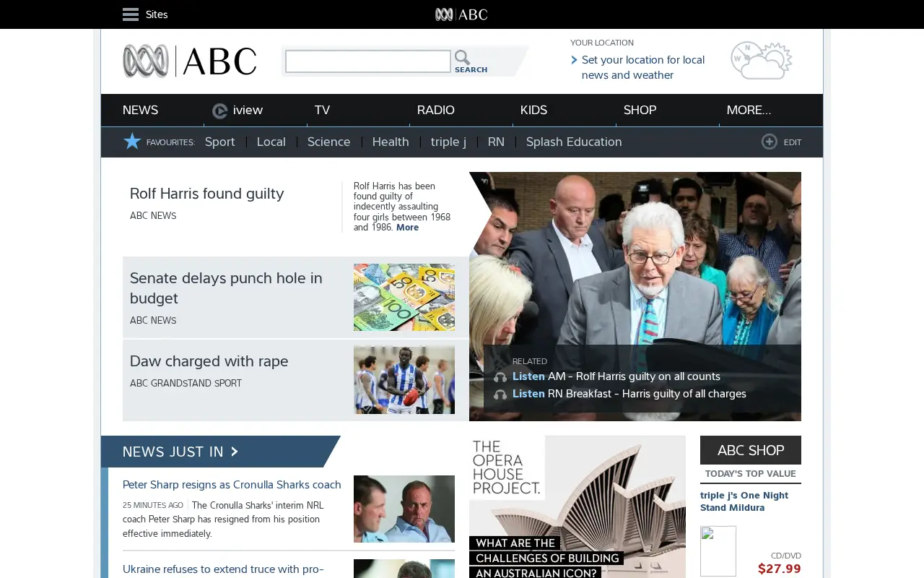924x578 pixels.
Task: Click Set your location for local news
Action: [643, 67]
